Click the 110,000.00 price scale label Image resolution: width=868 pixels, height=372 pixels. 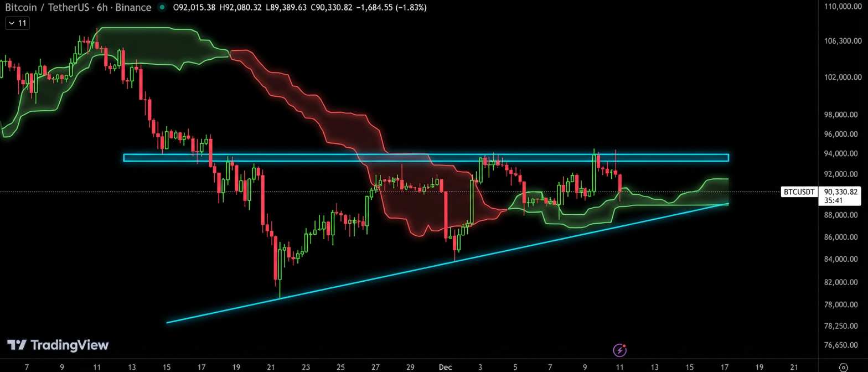pos(843,7)
